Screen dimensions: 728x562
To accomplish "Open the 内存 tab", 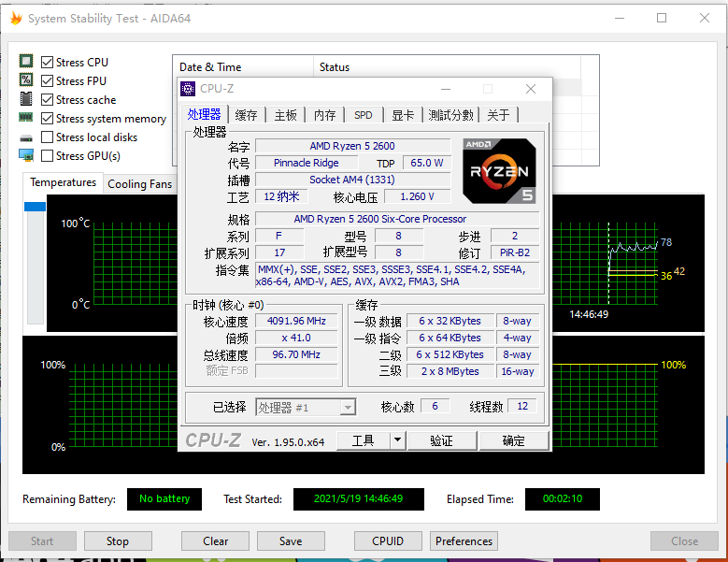I will (324, 115).
